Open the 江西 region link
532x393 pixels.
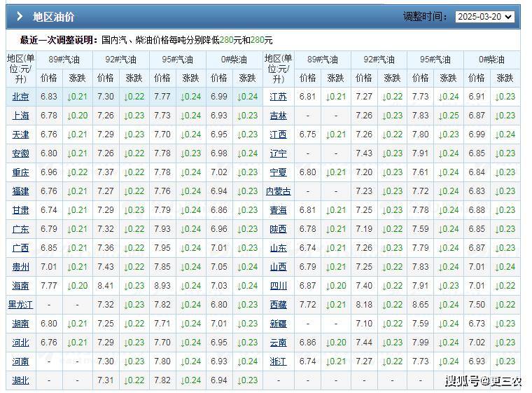[x=278, y=135]
